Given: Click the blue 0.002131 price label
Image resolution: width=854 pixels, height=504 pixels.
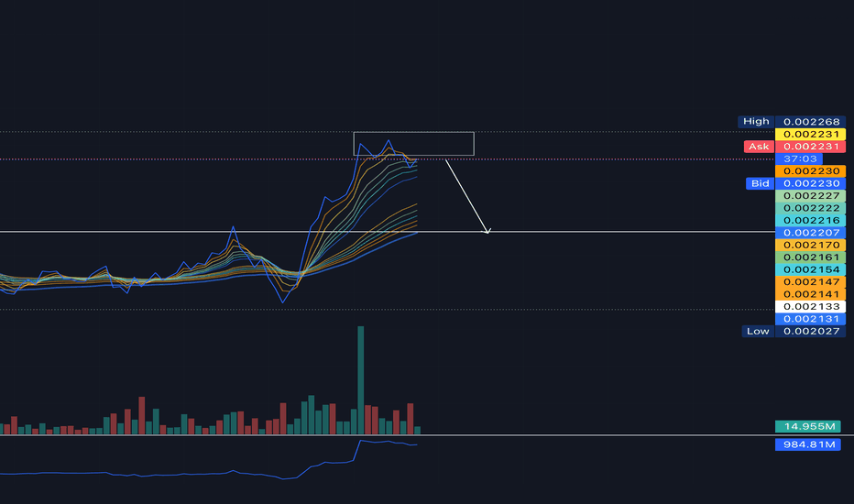Looking at the screenshot, I should 810,319.
